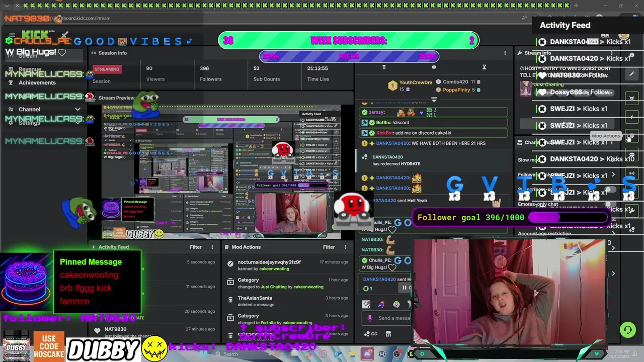Toggle the Emotes-only chat switch
This screenshot has height=362, width=644.
[609, 205]
